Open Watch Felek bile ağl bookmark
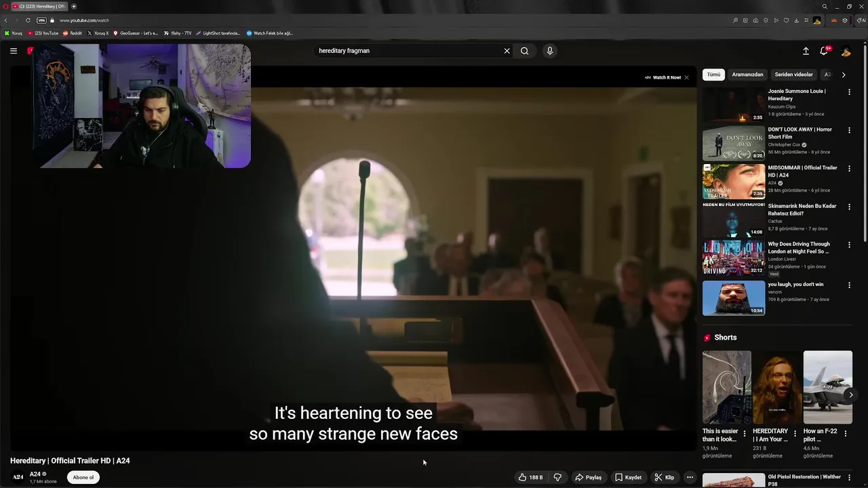Viewport: 868px width, 488px height. (x=269, y=33)
